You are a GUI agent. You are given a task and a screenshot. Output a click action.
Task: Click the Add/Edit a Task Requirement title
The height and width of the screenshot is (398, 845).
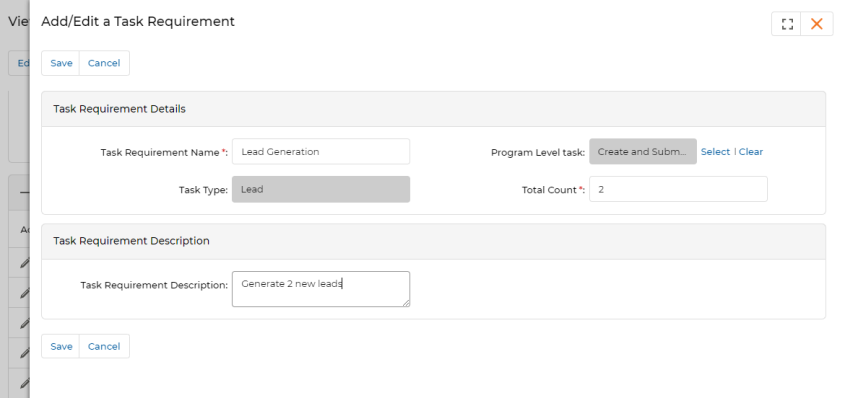[x=138, y=22]
